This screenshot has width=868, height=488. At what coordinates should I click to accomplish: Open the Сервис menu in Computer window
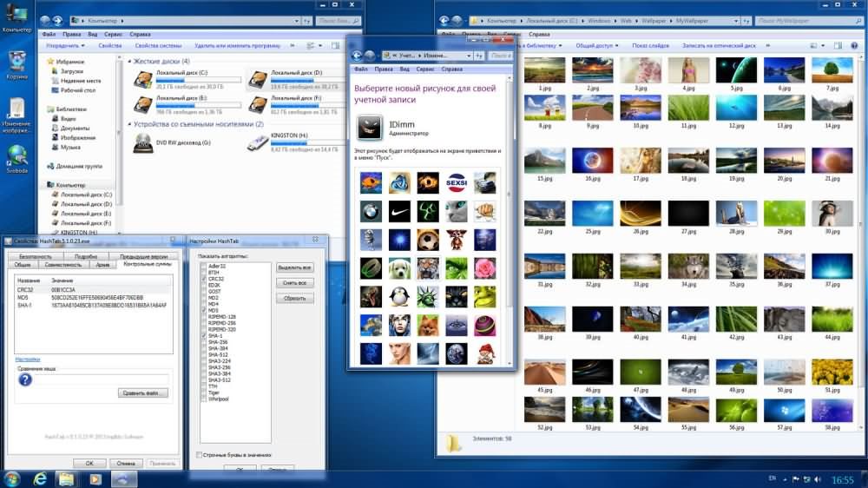coord(113,34)
